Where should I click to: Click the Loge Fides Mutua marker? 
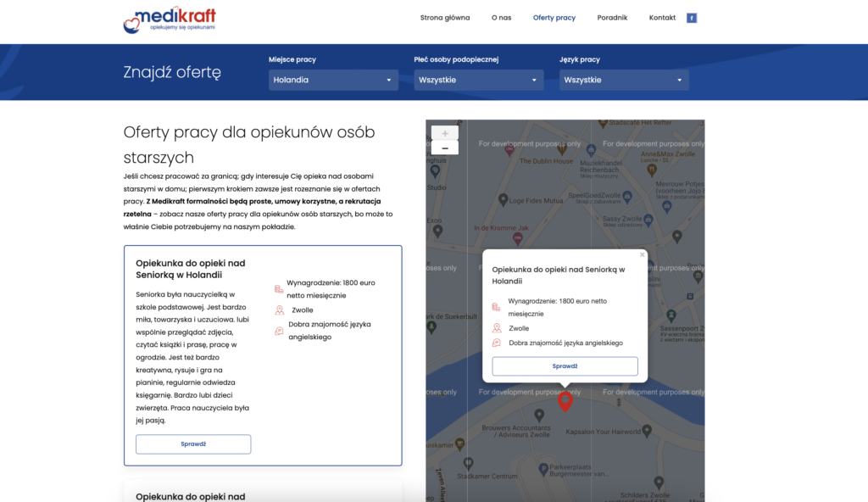502,201
